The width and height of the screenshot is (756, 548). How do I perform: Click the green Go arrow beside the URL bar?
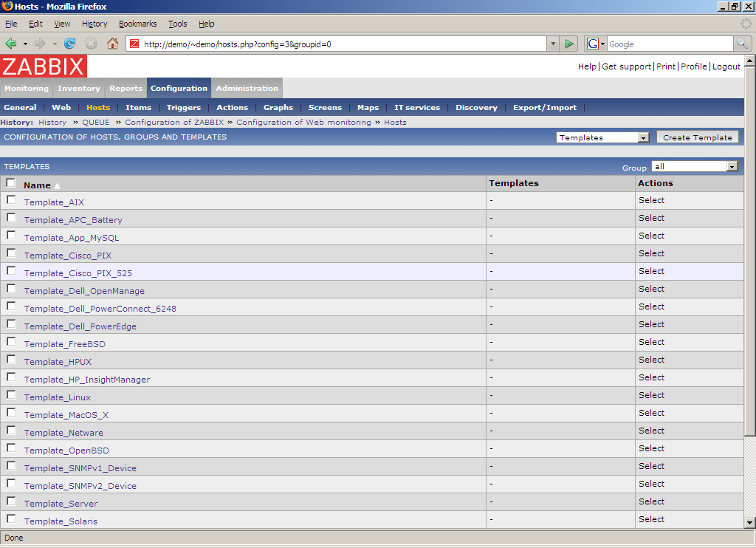569,44
